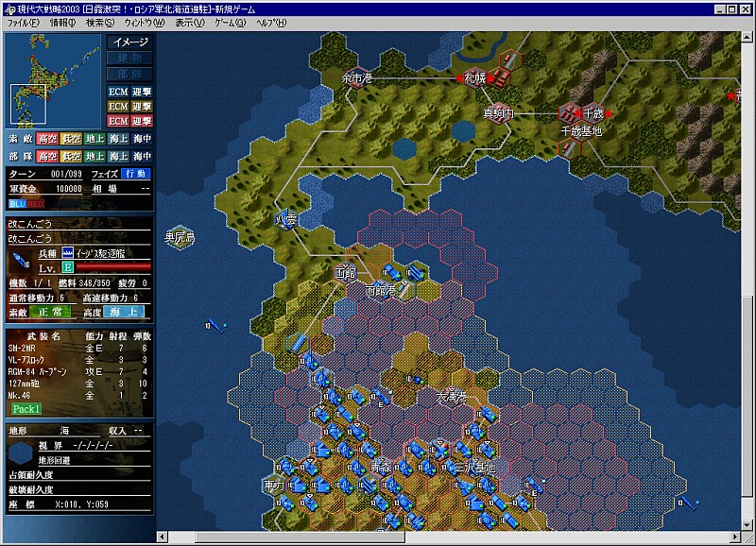Select the 函館 city hex
Viewport: 756px width, 546px height.
345,273
